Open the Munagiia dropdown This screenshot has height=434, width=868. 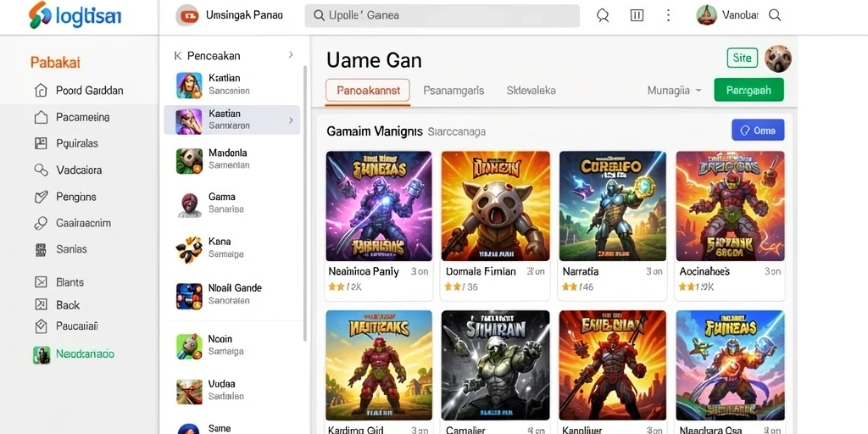pos(674,90)
